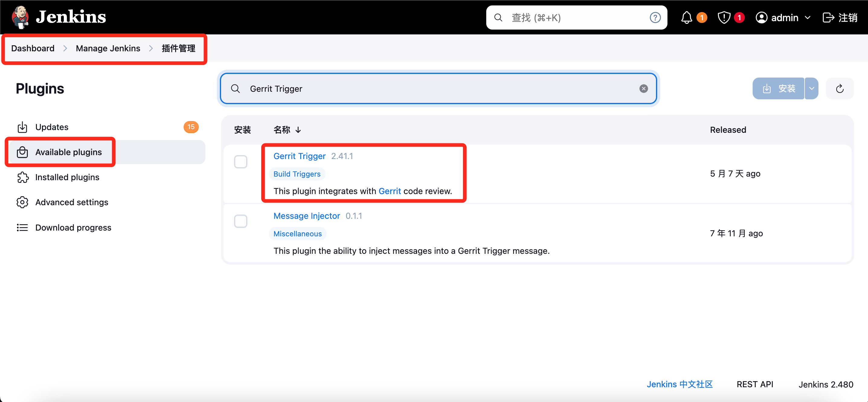Expand the admin user dropdown
The height and width of the screenshot is (402, 868).
click(807, 18)
